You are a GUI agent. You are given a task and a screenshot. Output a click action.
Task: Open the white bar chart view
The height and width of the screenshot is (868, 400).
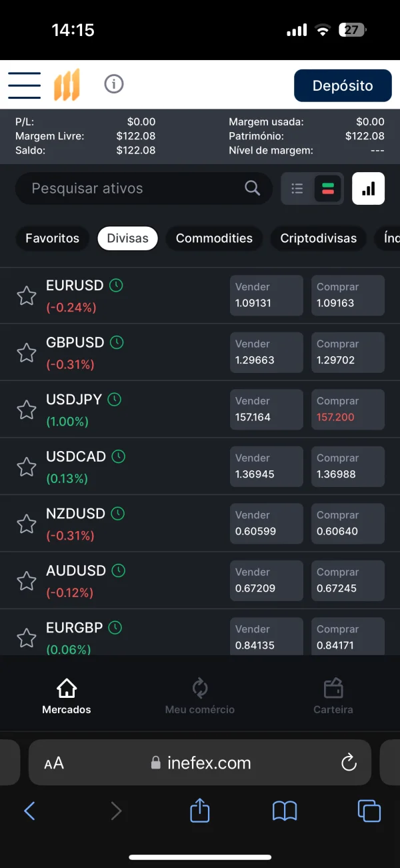coord(368,188)
